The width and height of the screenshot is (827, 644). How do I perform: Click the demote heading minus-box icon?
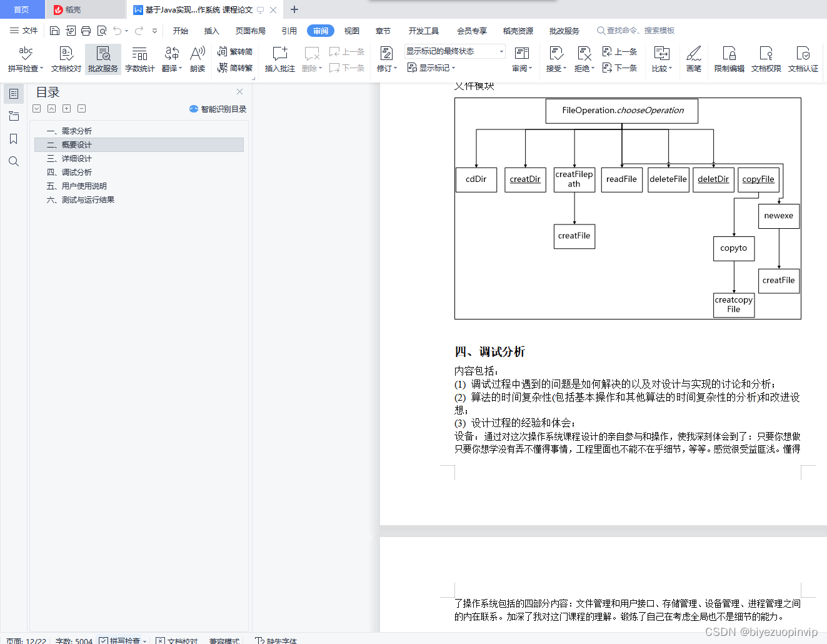(82, 109)
